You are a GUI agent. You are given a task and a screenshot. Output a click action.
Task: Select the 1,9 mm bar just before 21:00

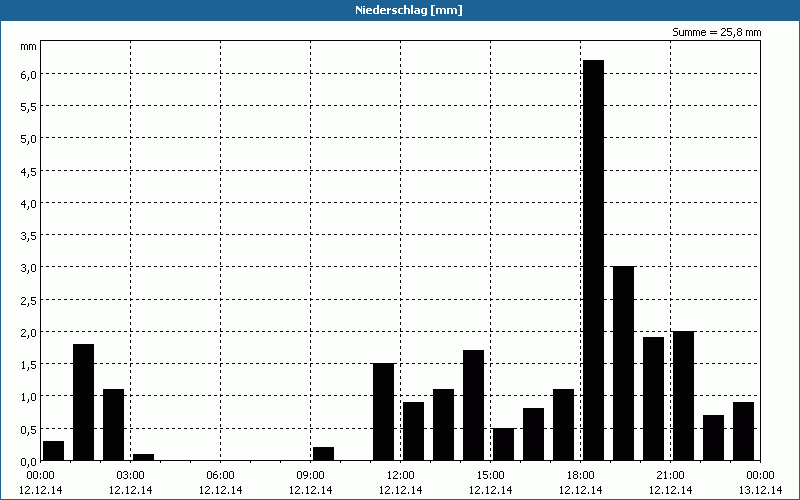click(x=654, y=399)
